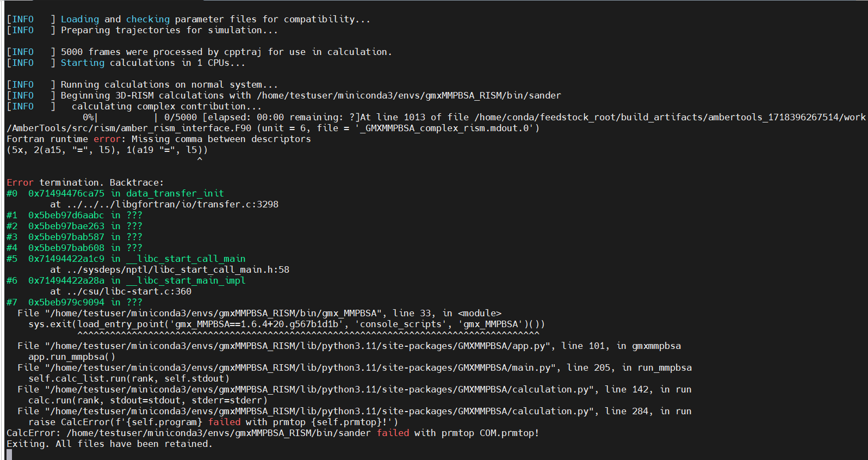The height and width of the screenshot is (460, 868).
Task: Click the 'data_transfer_init' function name
Action: point(175,193)
